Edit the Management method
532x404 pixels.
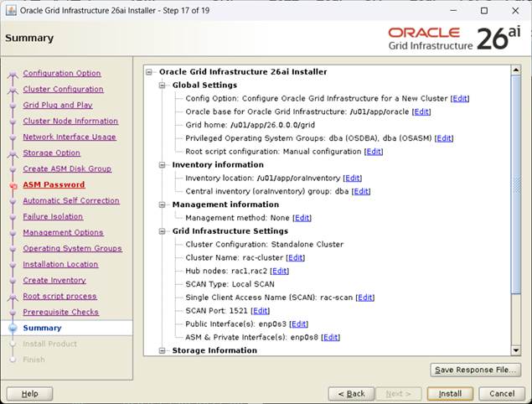click(302, 218)
